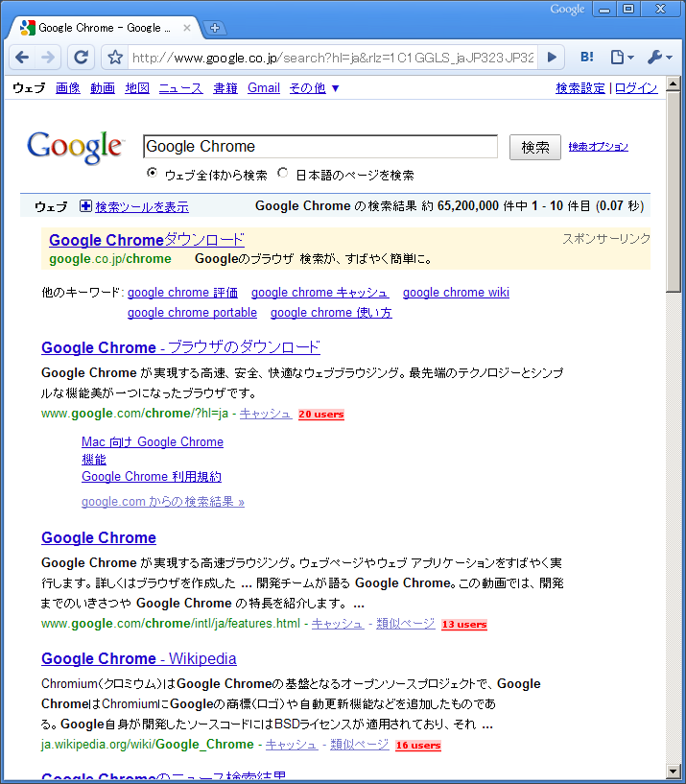Click the 20 users badge

click(321, 414)
